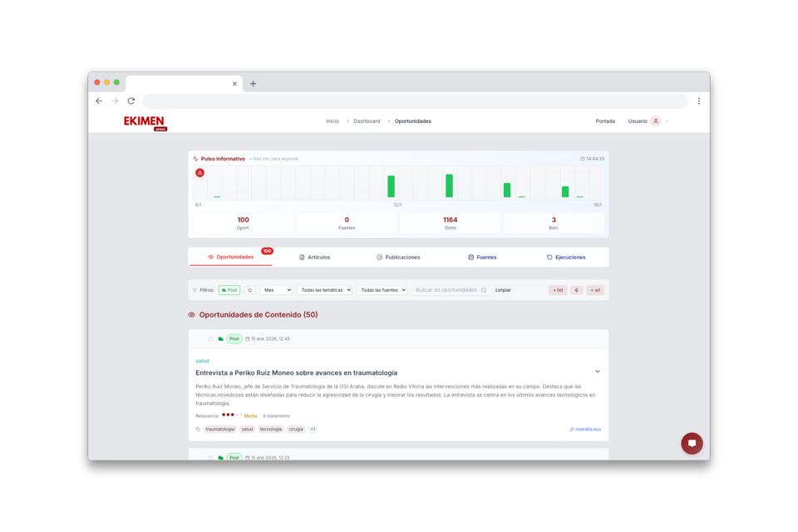Star the Periko Ruiz Moneo opportunity
Image resolution: width=798 pixels, height=532 pixels.
pos(209,338)
